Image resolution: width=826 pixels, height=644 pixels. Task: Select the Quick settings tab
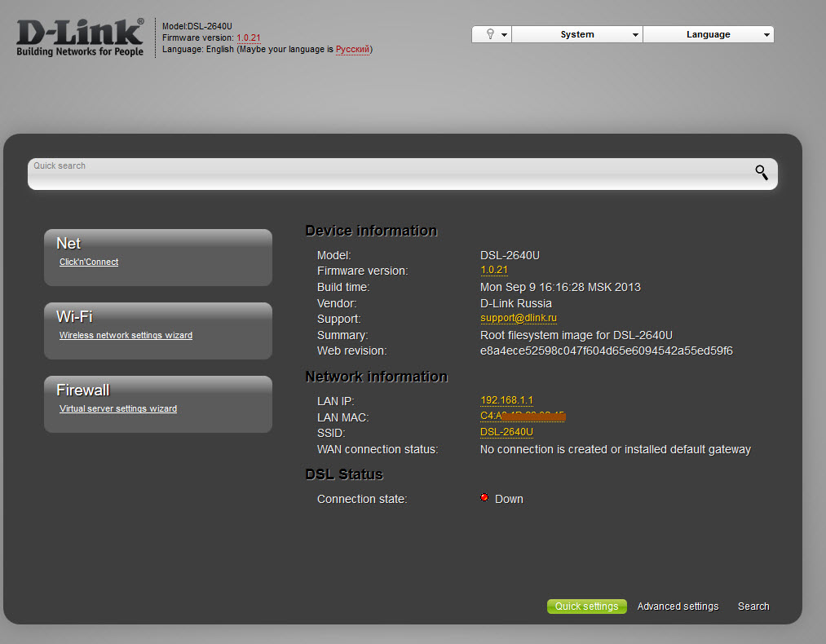[x=586, y=606]
